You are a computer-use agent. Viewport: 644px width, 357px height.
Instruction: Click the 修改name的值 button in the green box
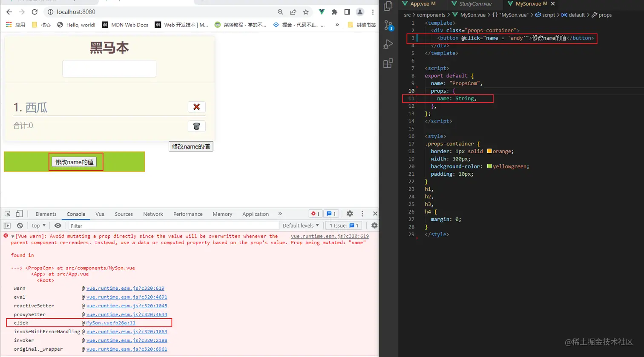(x=74, y=162)
